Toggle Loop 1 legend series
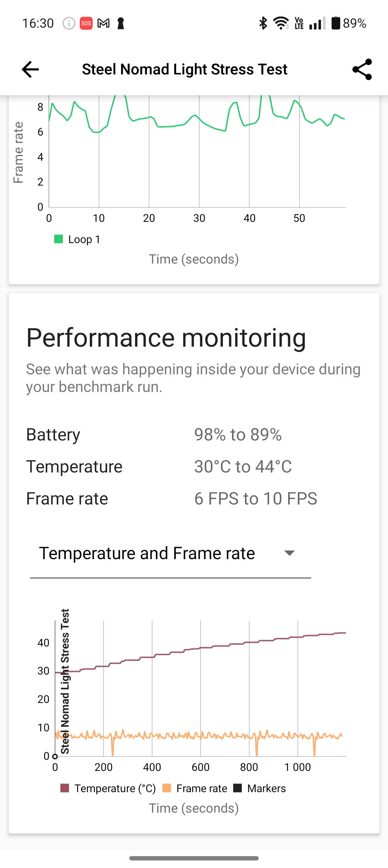Viewport: 388px width, 868px height. coord(77,239)
